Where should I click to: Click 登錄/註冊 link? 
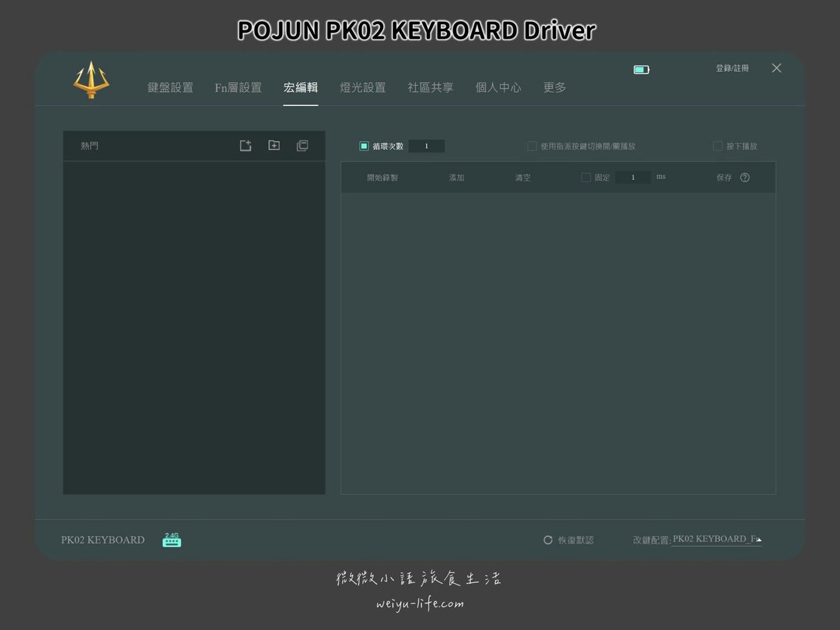pos(732,68)
